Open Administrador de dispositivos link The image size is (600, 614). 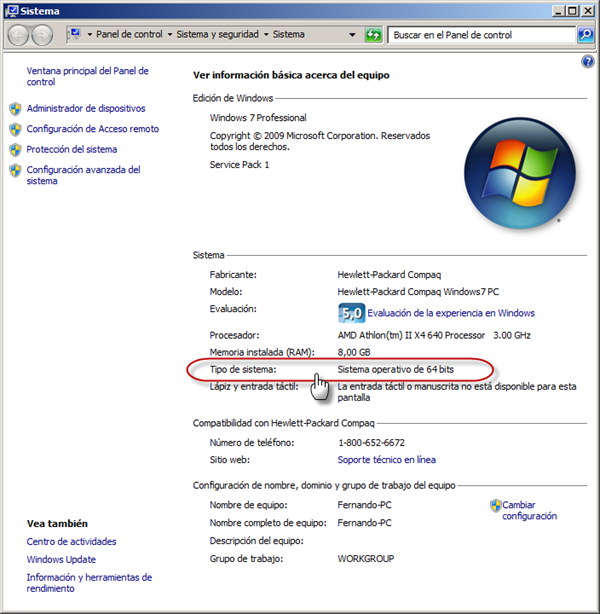[x=86, y=108]
